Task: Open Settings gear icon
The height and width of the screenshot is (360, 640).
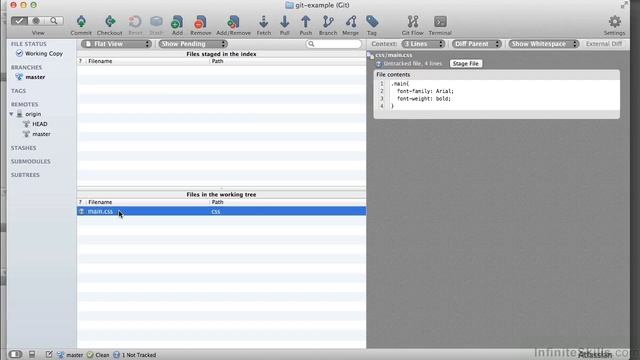Action: click(x=614, y=22)
